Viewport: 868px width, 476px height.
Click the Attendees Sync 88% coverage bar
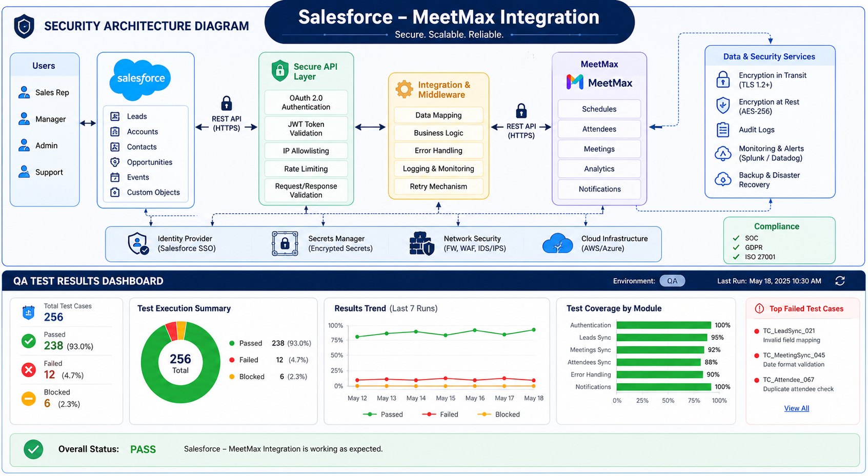point(659,362)
